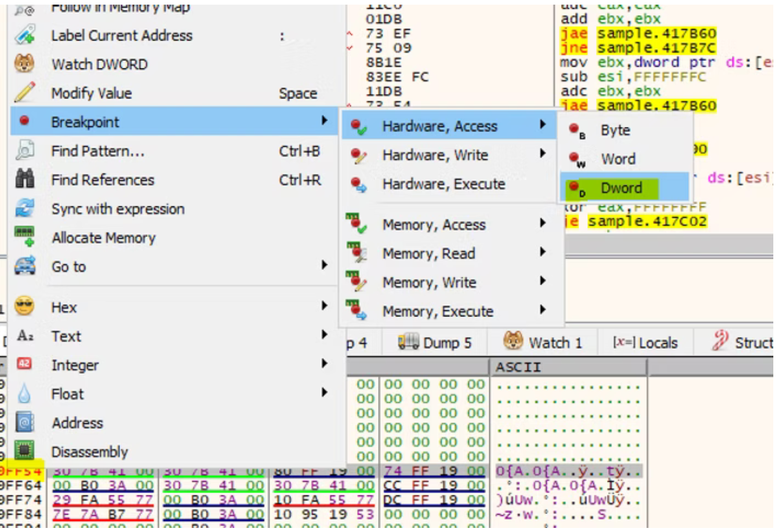
Task: Click the Modify Value pencil icon
Action: click(24, 93)
